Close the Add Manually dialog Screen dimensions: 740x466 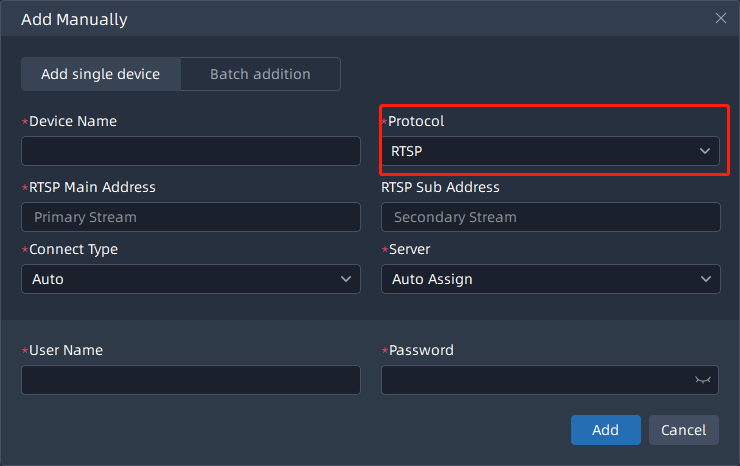[720, 18]
